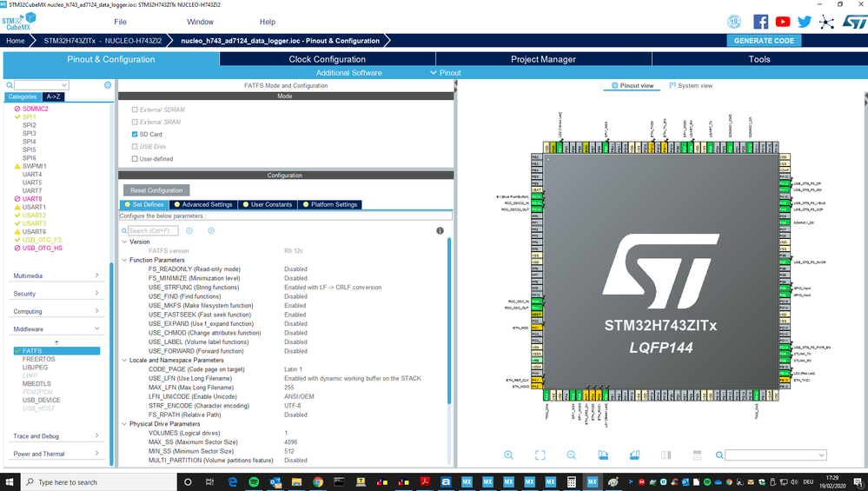Click the parameter search field
Viewport: 868px width, 491px height.
pyautogui.click(x=153, y=231)
